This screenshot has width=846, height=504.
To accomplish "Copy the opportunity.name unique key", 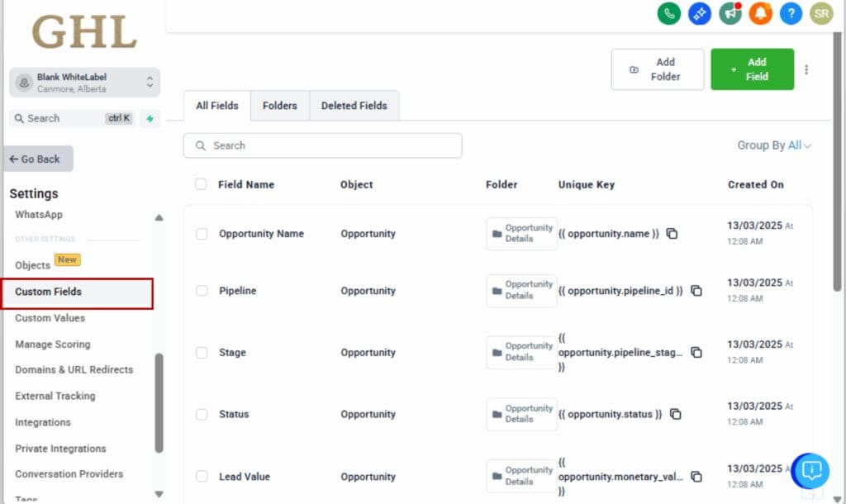I will click(672, 234).
